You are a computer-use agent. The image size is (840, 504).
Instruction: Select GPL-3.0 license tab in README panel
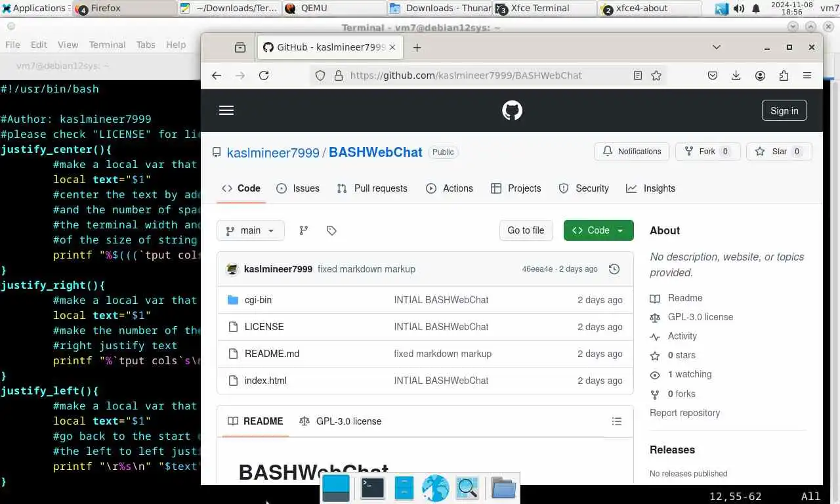(340, 421)
